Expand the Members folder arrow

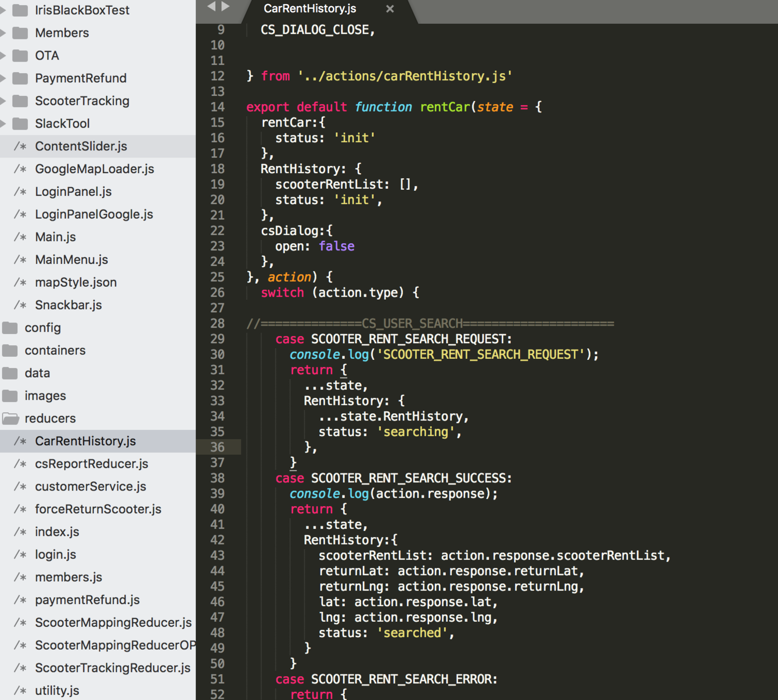tap(3, 33)
